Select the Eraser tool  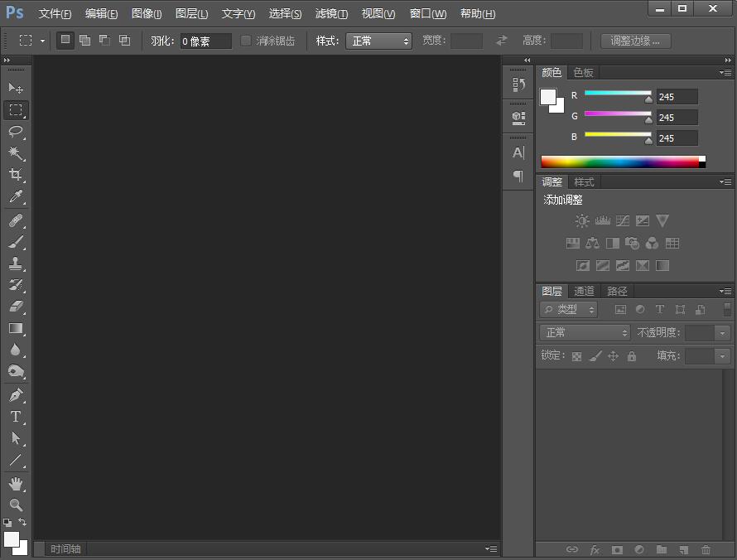point(16,307)
